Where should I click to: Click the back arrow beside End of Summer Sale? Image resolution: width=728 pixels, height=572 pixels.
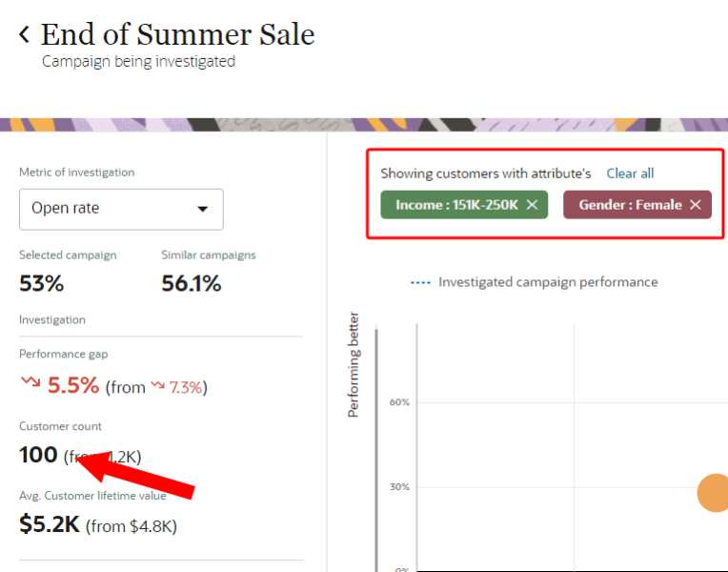(x=24, y=35)
